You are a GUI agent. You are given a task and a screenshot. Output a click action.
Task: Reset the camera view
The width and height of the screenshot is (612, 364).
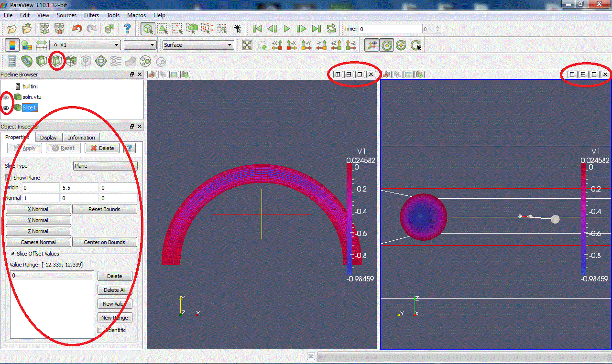pos(247,45)
